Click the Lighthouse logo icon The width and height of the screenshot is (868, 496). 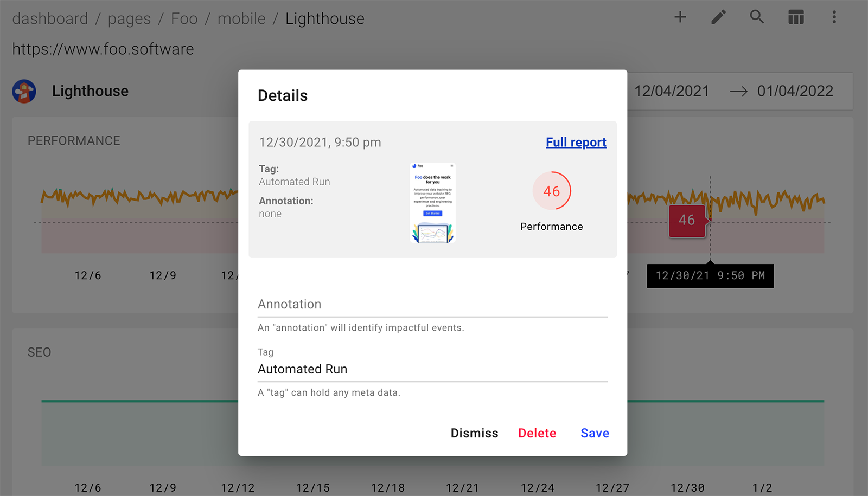point(24,91)
